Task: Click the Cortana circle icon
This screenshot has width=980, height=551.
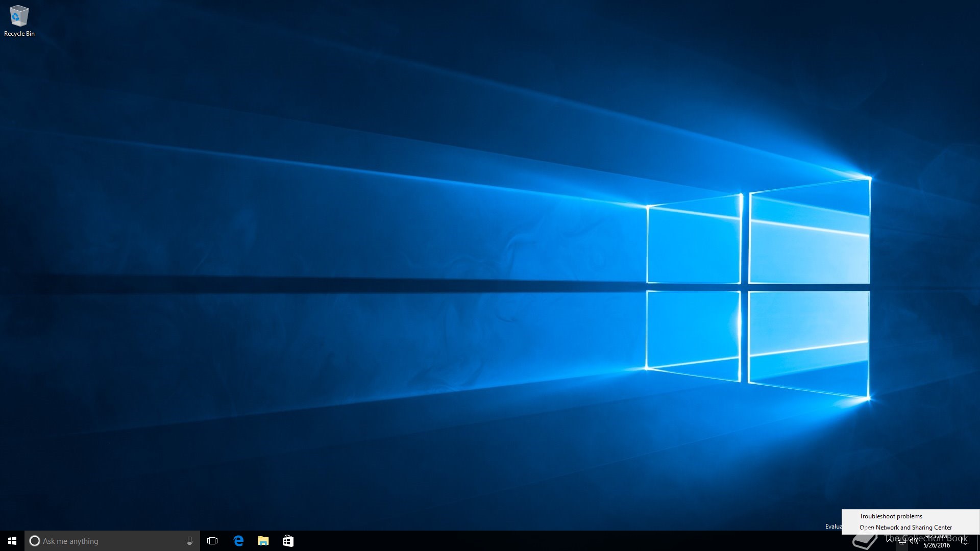Action: click(35, 541)
